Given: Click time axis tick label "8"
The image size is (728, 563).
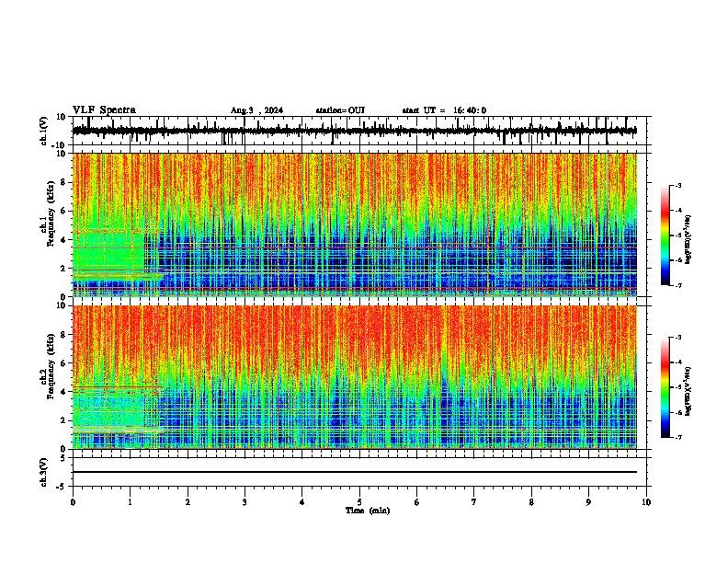Looking at the screenshot, I should (x=531, y=502).
